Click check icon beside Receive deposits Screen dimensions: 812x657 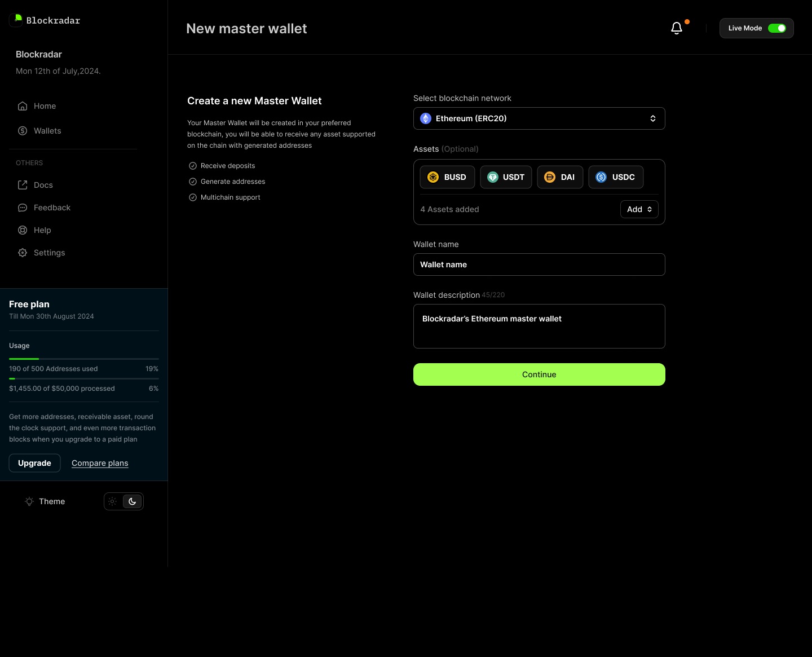(x=193, y=166)
